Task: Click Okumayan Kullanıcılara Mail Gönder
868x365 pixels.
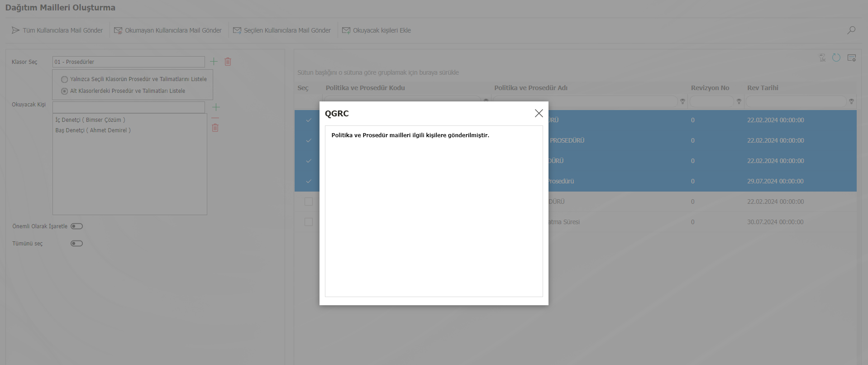Action: click(168, 30)
